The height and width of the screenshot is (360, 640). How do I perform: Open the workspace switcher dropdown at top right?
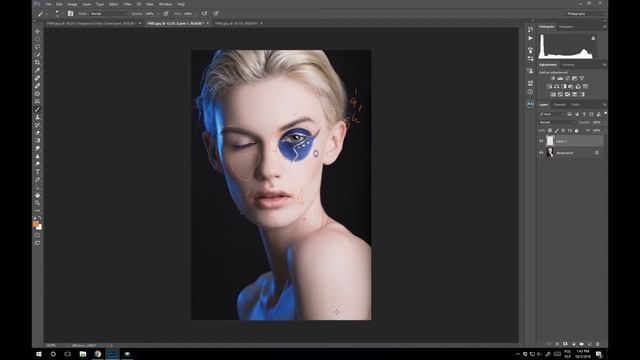coord(584,13)
